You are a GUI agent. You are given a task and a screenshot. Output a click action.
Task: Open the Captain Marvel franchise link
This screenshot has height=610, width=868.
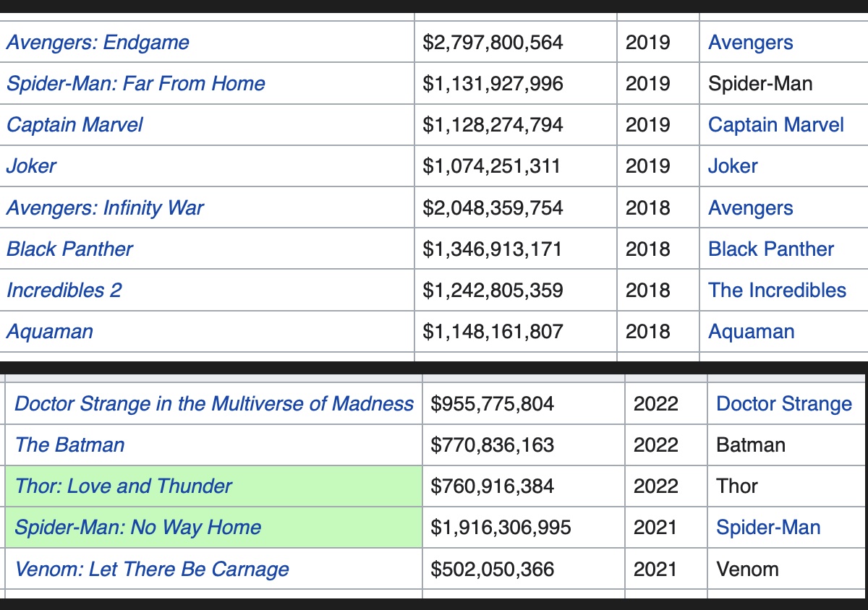click(776, 124)
